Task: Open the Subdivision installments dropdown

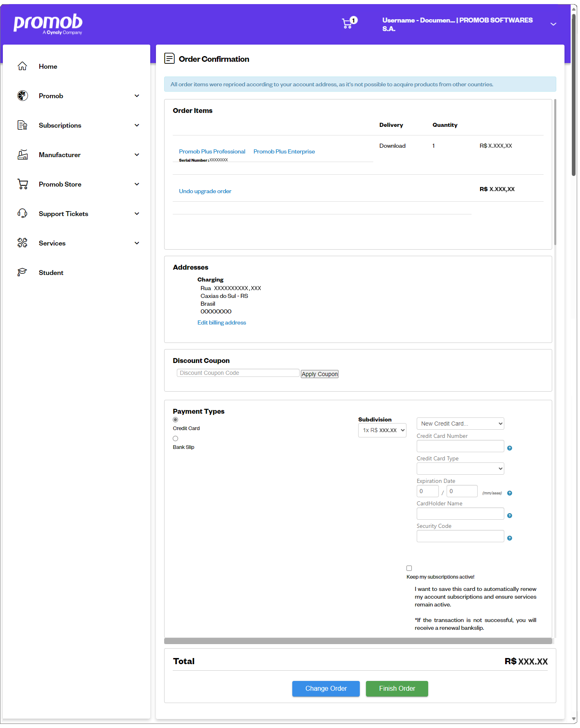Action: [382, 430]
